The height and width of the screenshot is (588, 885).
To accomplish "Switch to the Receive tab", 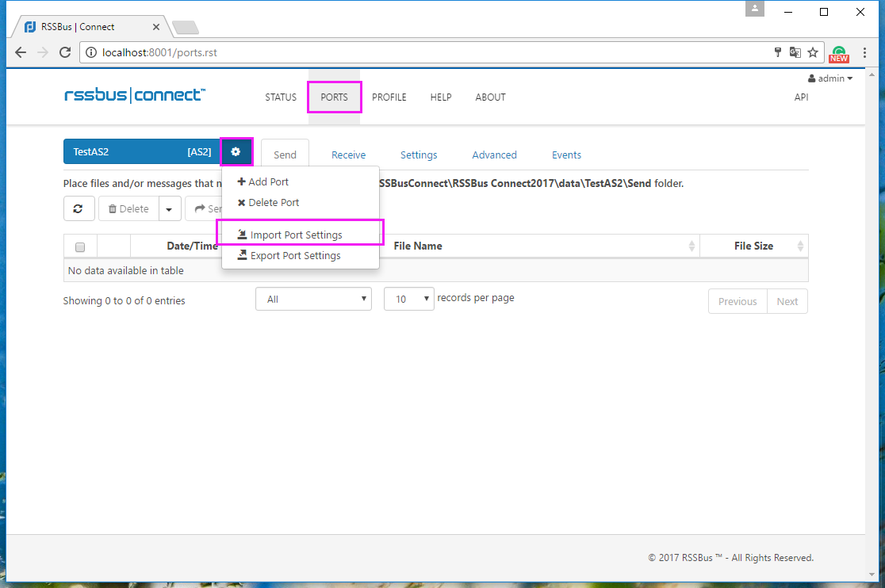I will [348, 155].
